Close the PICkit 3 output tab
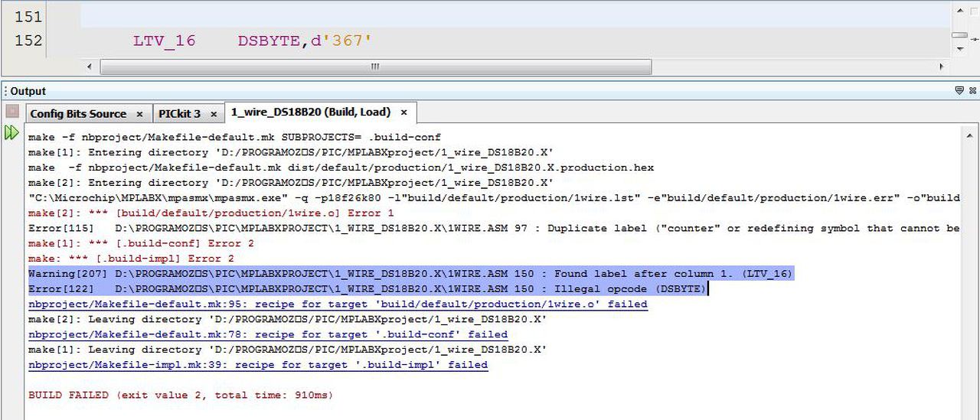 (214, 114)
